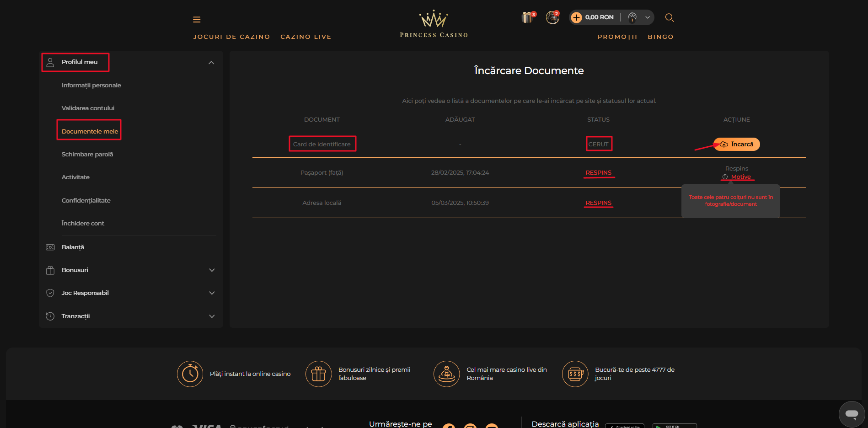Expand the Joc Responsabil chevron
This screenshot has width=868, height=428.
click(212, 293)
